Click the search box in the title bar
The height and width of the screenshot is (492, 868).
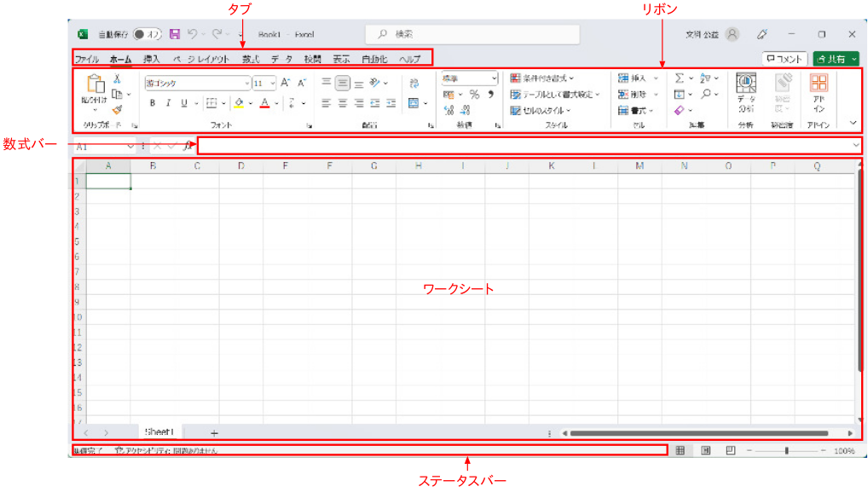(472, 34)
